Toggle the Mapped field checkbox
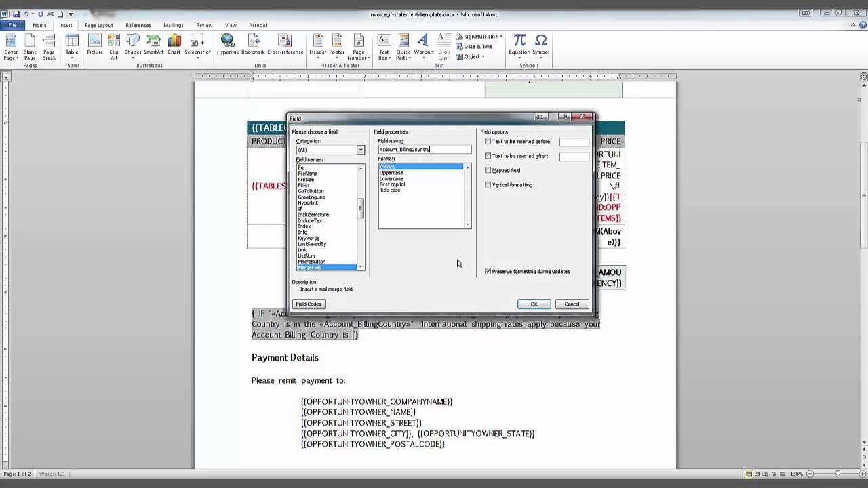This screenshot has height=488, width=868. (x=488, y=170)
